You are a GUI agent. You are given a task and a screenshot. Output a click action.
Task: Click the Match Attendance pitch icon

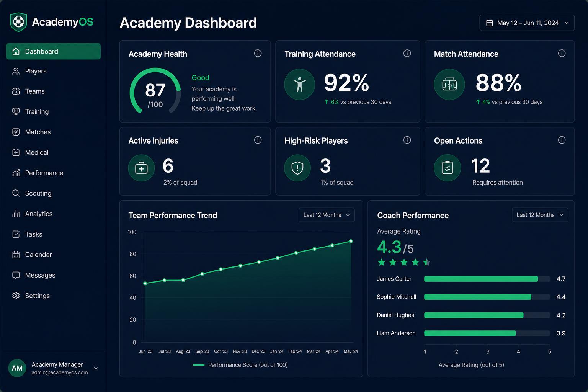pyautogui.click(x=449, y=84)
